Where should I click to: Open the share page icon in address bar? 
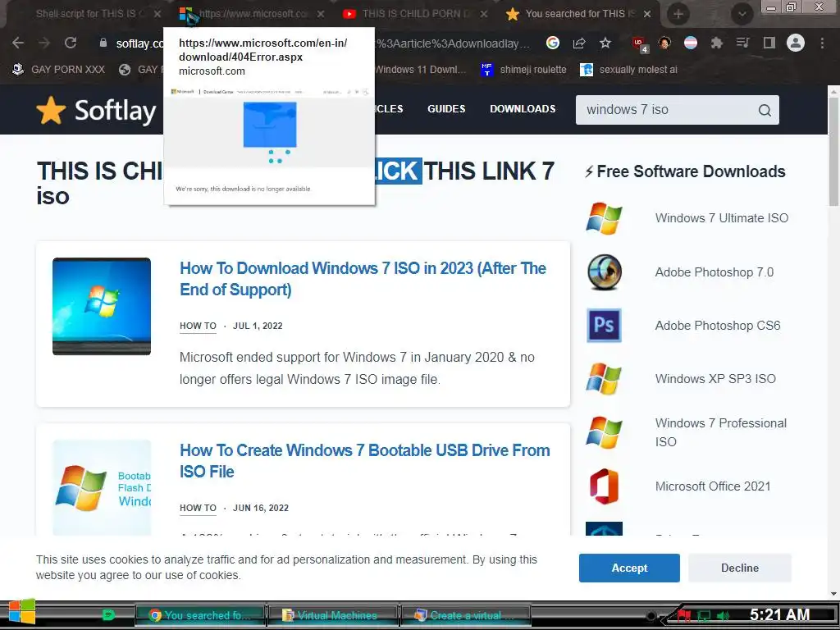[x=579, y=43]
